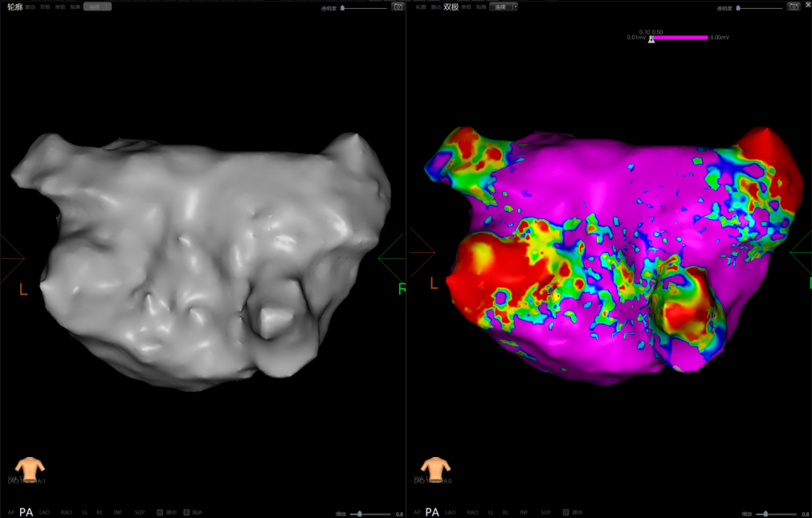Select RAO view in right panel

(x=471, y=512)
